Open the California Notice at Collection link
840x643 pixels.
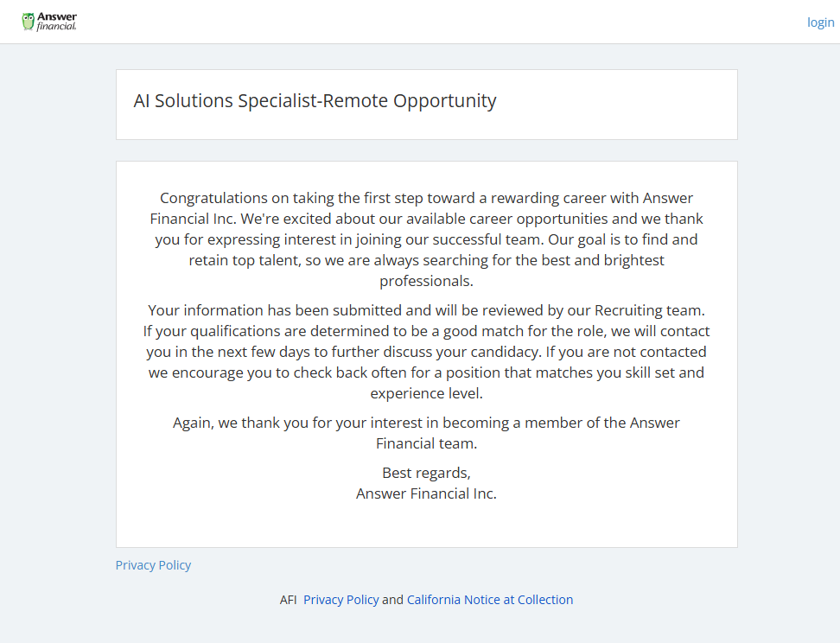pyautogui.click(x=490, y=600)
